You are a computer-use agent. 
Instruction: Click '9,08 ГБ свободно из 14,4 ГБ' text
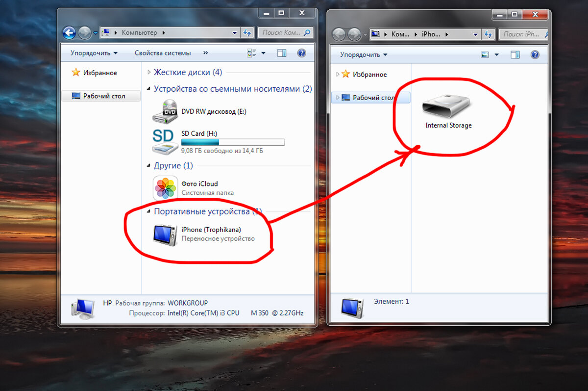[222, 151]
